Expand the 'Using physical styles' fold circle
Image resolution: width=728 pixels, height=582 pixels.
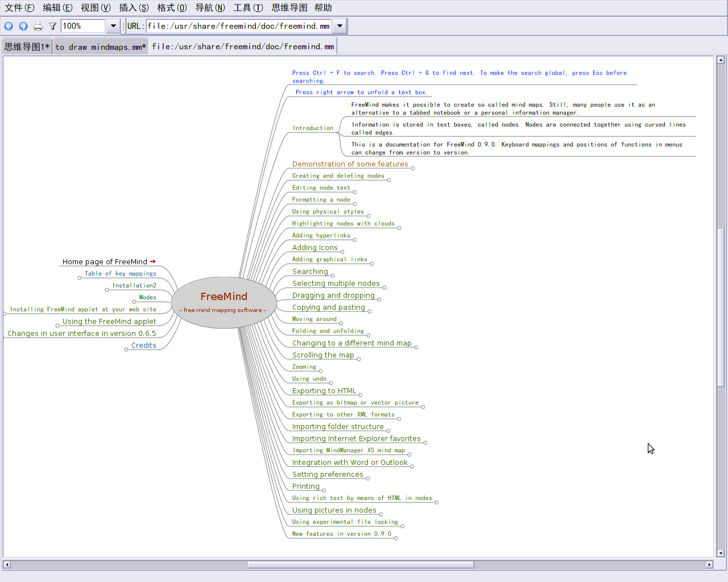(369, 216)
